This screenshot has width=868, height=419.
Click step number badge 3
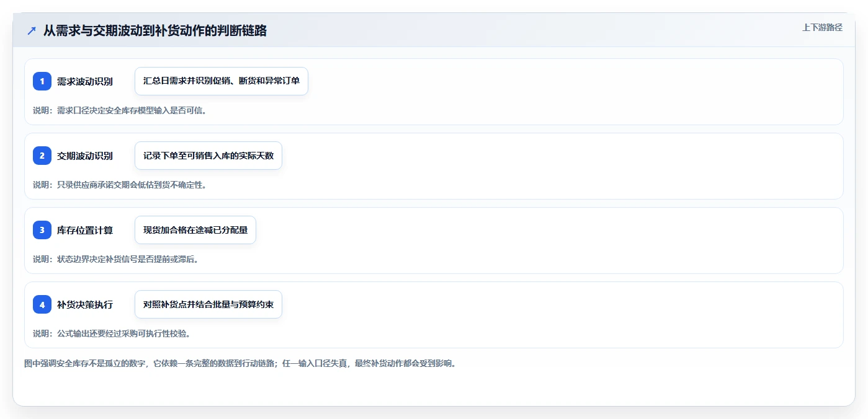(42, 230)
